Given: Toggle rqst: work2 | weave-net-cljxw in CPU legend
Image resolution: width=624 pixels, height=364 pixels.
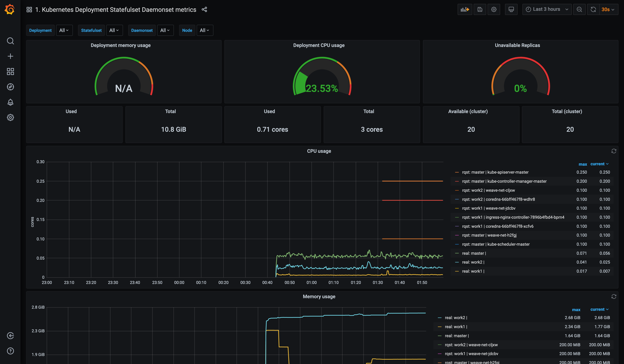Looking at the screenshot, I should click(488, 190).
